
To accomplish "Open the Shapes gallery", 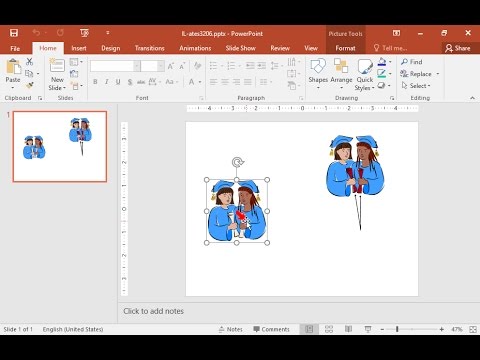I will [318, 74].
